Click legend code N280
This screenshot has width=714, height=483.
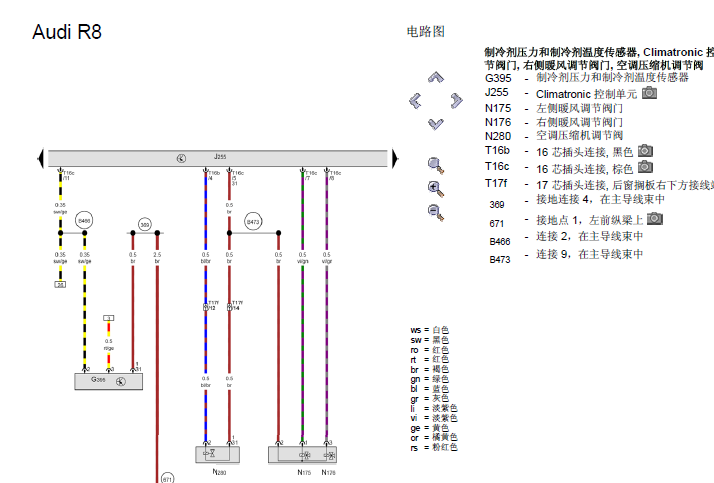coord(498,136)
